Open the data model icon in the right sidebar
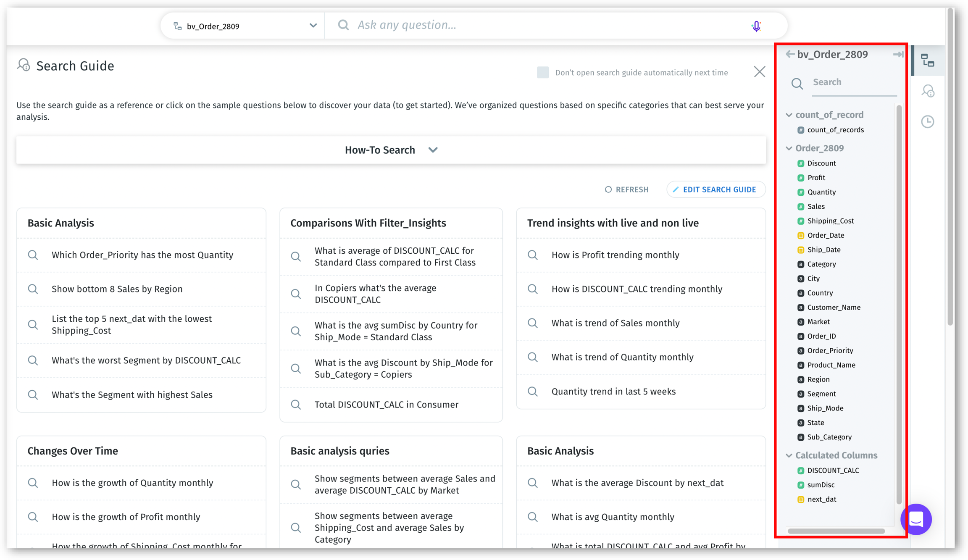 928,60
